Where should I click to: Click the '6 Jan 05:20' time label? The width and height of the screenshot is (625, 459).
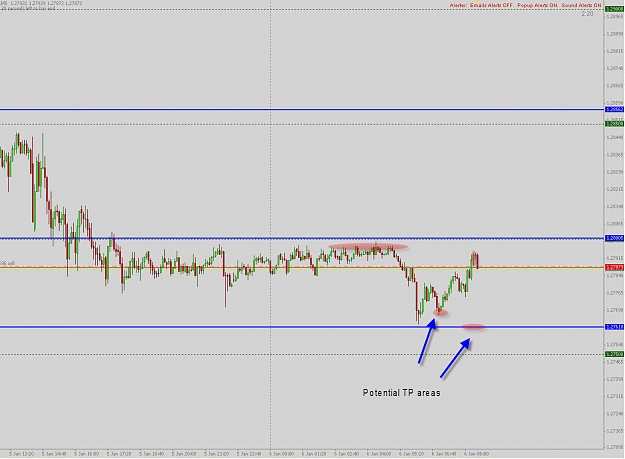412,454
